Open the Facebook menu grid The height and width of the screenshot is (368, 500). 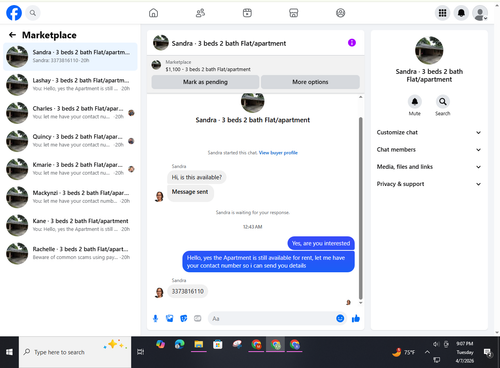tap(442, 13)
